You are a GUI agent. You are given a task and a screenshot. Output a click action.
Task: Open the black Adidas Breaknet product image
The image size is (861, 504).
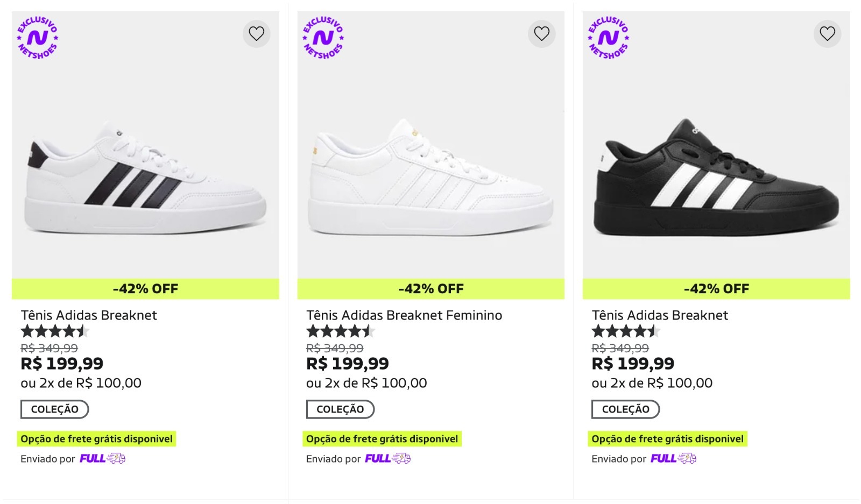pos(716,178)
